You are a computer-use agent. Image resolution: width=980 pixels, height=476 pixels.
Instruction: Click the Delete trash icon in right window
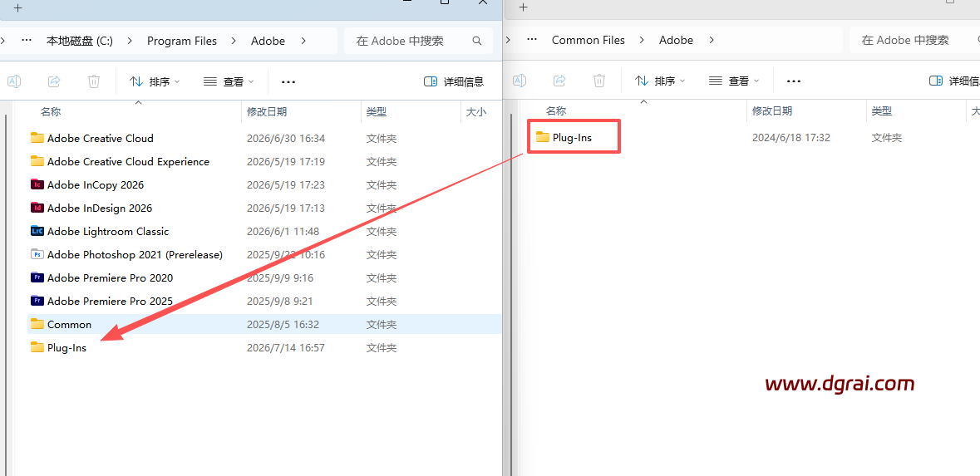click(598, 81)
